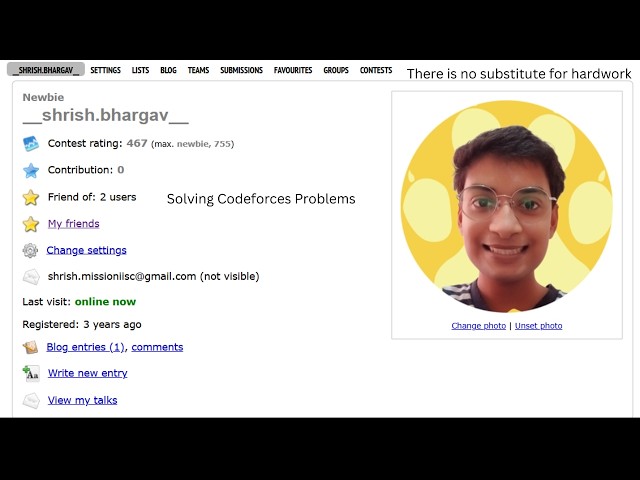Click the 'Friend of: 2 users' text
Viewport: 640px width, 480px height.
coord(92,197)
